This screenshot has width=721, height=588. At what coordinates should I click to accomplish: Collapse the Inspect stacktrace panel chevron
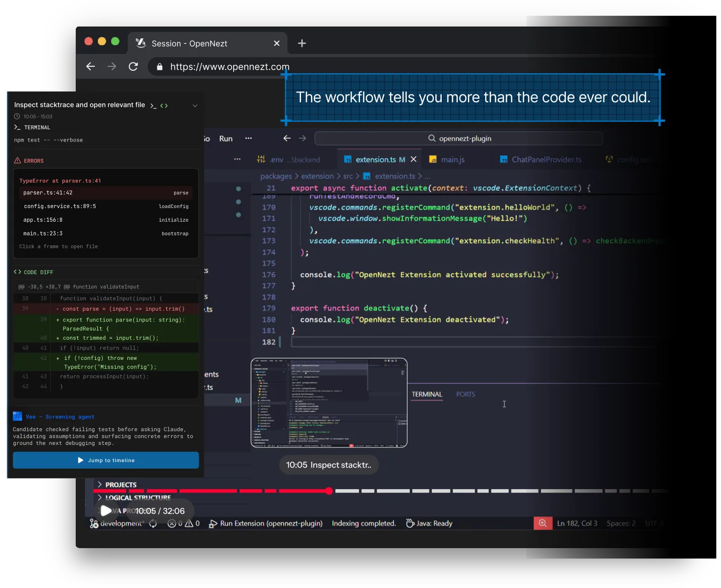point(195,106)
